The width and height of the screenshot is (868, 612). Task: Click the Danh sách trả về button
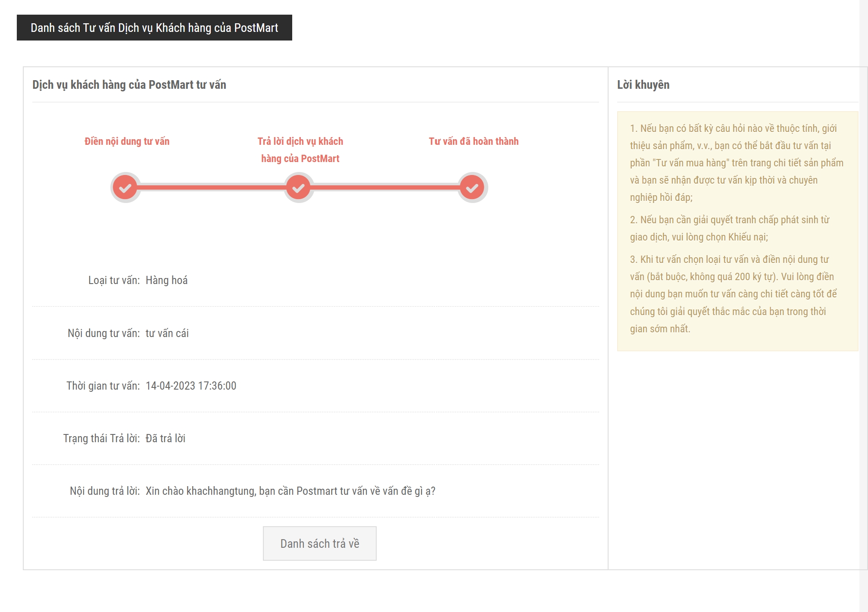(x=319, y=543)
